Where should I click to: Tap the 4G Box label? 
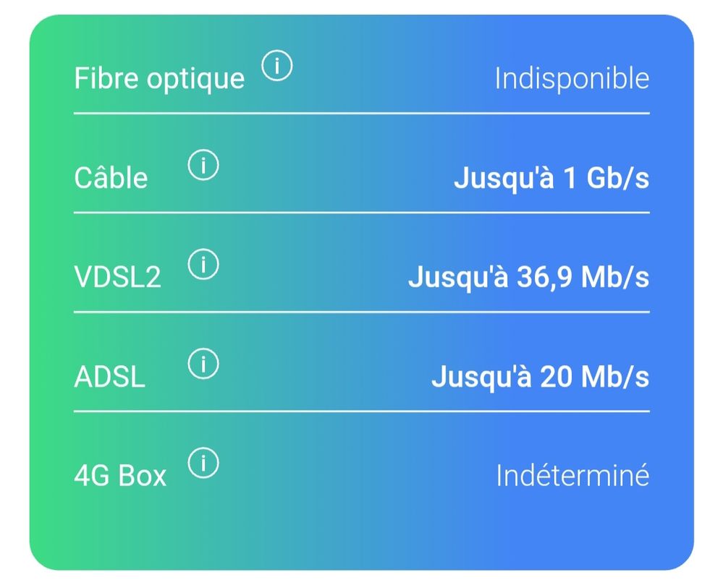point(120,476)
